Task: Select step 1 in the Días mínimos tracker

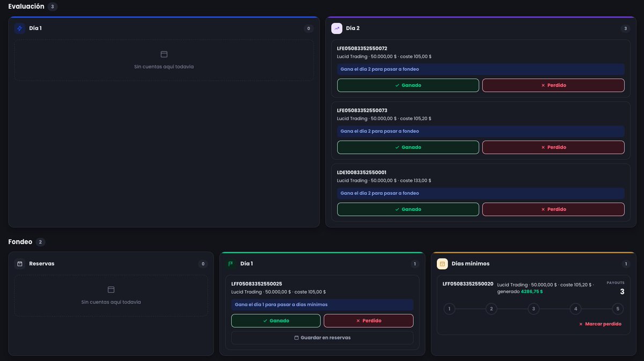Action: (449, 309)
